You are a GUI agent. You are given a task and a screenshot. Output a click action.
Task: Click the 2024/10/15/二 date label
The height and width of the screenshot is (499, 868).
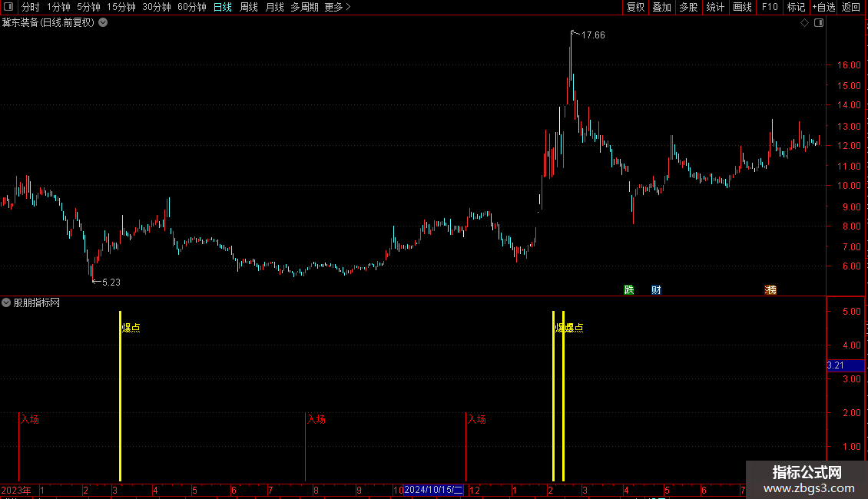433,490
